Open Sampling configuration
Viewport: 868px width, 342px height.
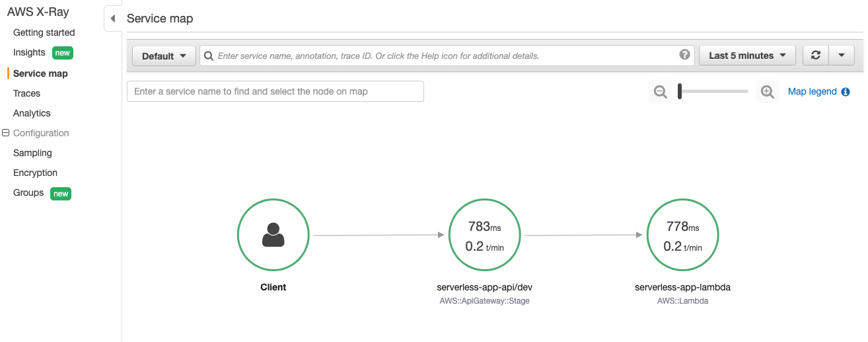(x=32, y=153)
